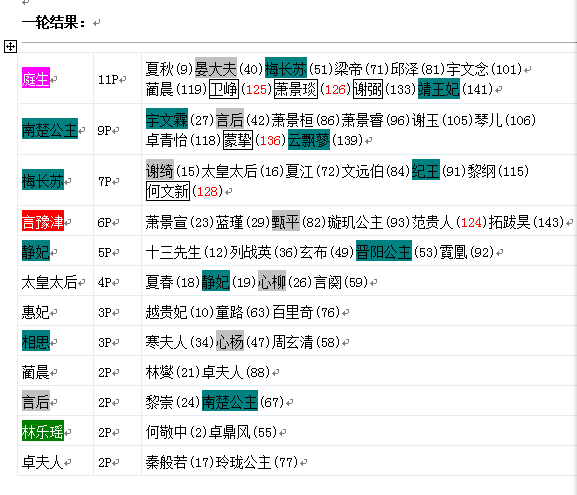Click the red number 128
The width and height of the screenshot is (577, 495).
pyautogui.click(x=207, y=192)
